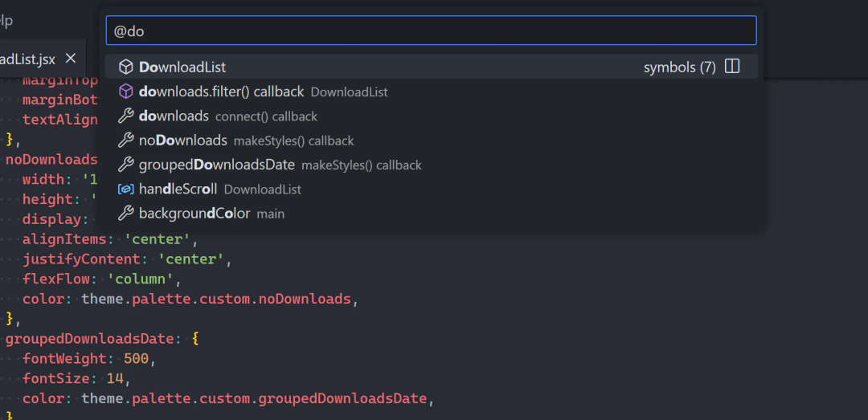
Task: Click the wrench icon next to downloads
Action: point(125,116)
